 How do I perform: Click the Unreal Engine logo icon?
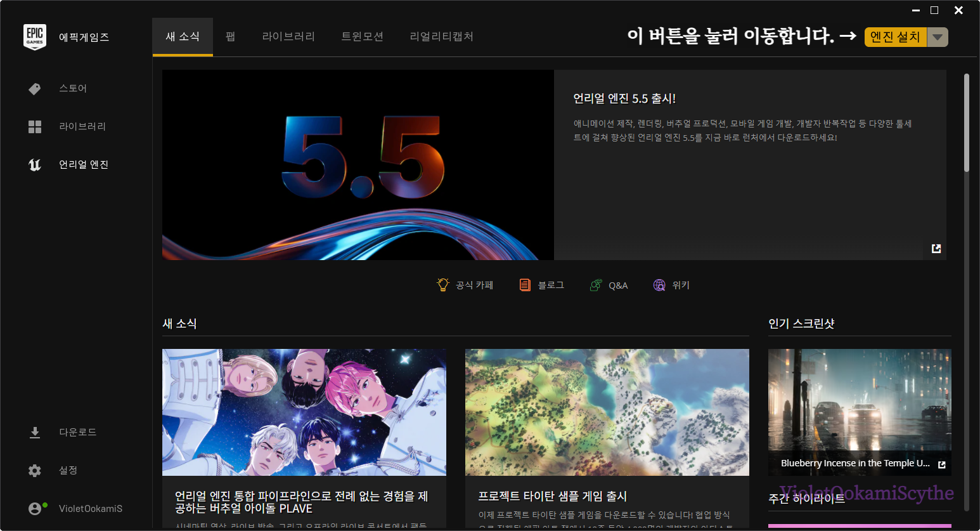click(35, 165)
